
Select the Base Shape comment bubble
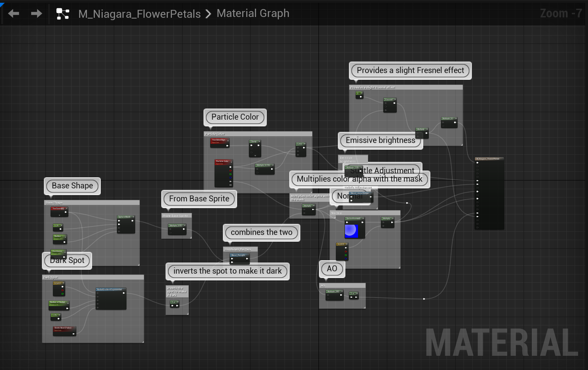pos(72,186)
